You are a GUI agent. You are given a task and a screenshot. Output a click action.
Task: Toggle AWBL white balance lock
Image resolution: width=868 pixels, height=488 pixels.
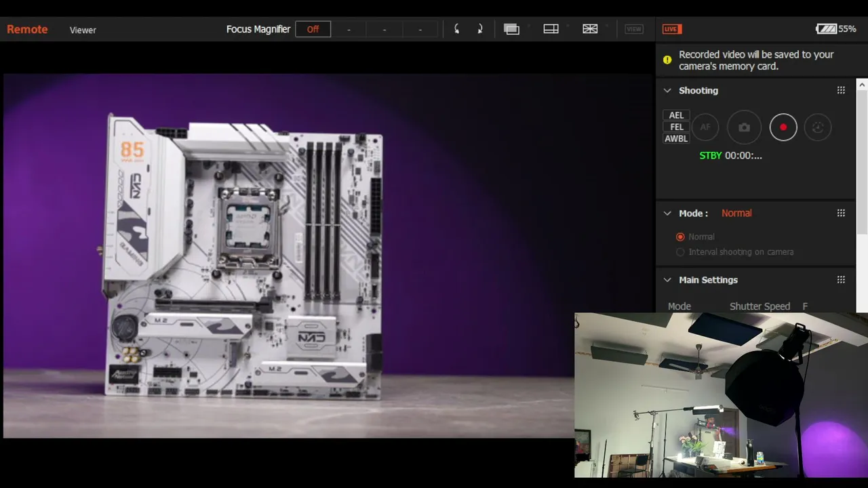coord(676,138)
